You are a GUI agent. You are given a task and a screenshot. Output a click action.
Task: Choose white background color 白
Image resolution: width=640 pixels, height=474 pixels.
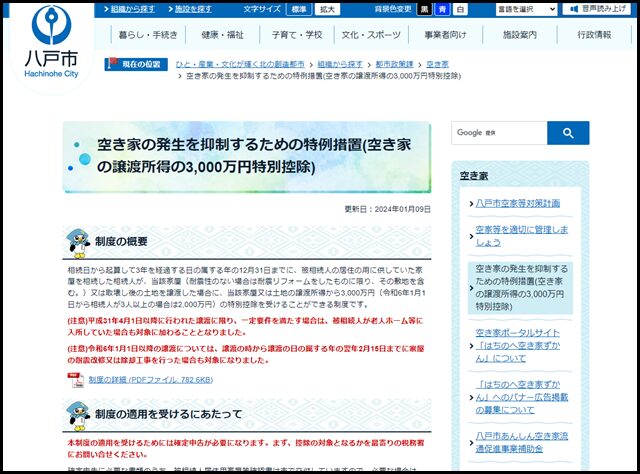460,9
